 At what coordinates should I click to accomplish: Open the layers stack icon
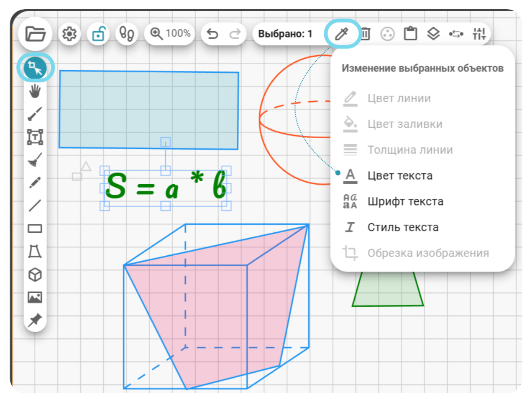[433, 33]
